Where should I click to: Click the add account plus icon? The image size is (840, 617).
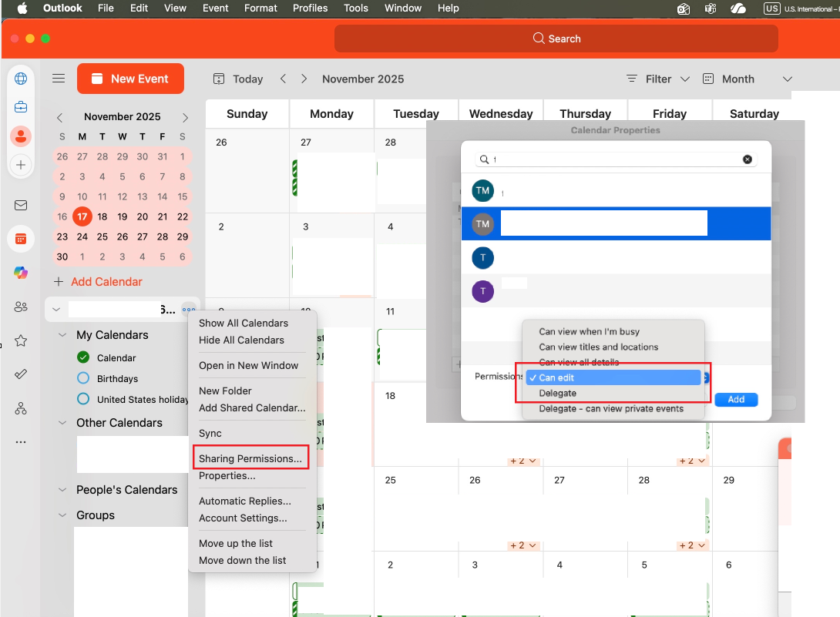point(21,165)
